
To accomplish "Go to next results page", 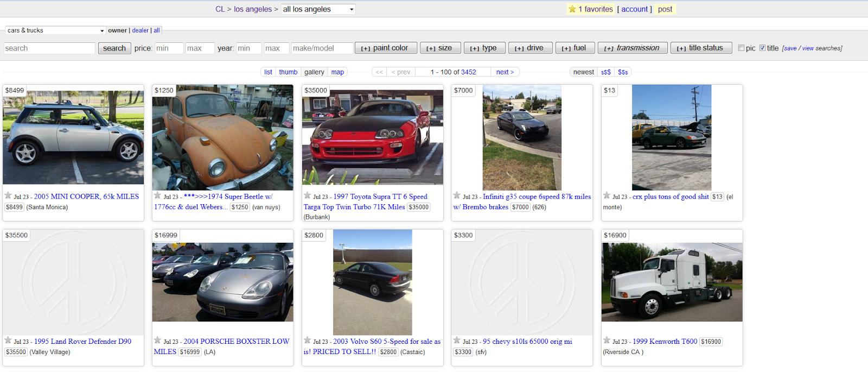I will tap(505, 72).
